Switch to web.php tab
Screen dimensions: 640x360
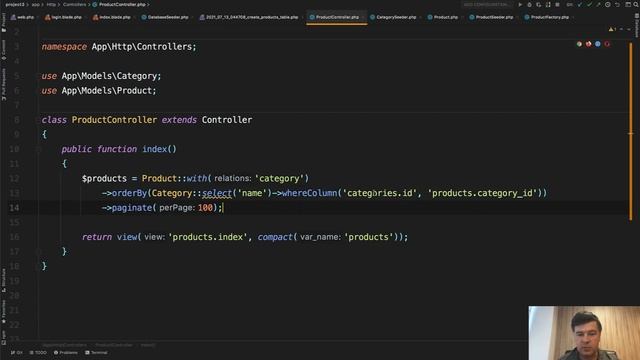click(x=23, y=17)
